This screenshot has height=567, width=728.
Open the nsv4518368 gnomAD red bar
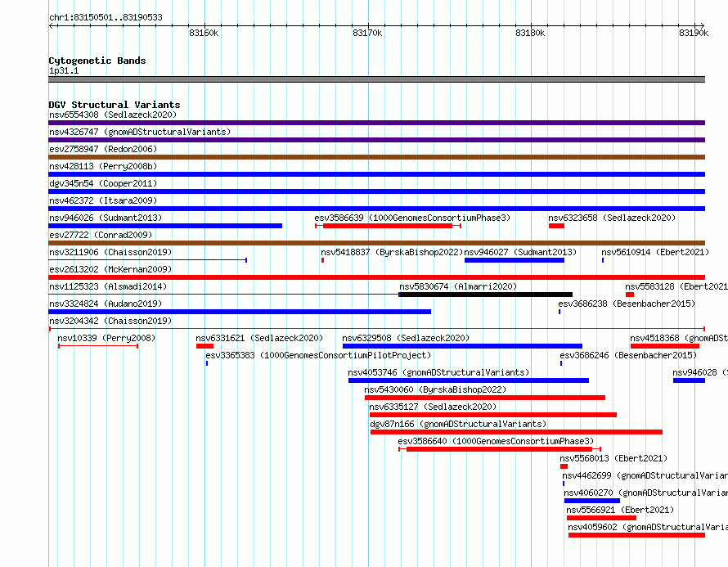665,346
